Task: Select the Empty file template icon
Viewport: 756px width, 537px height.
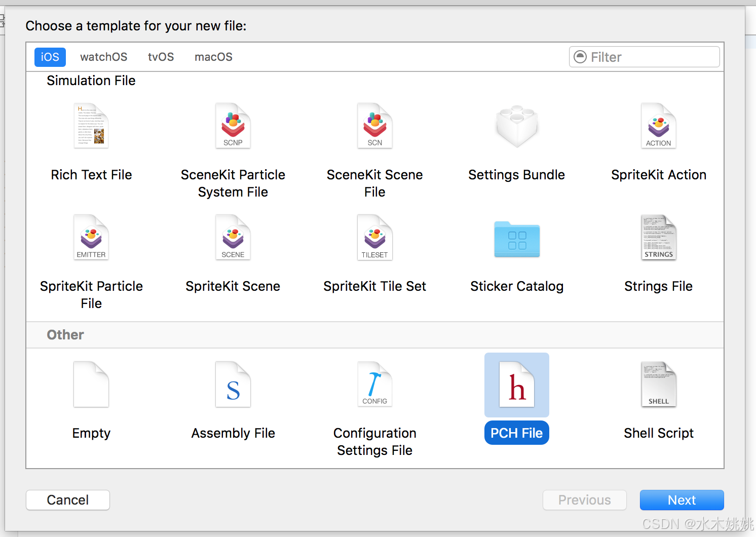Action: tap(91, 385)
